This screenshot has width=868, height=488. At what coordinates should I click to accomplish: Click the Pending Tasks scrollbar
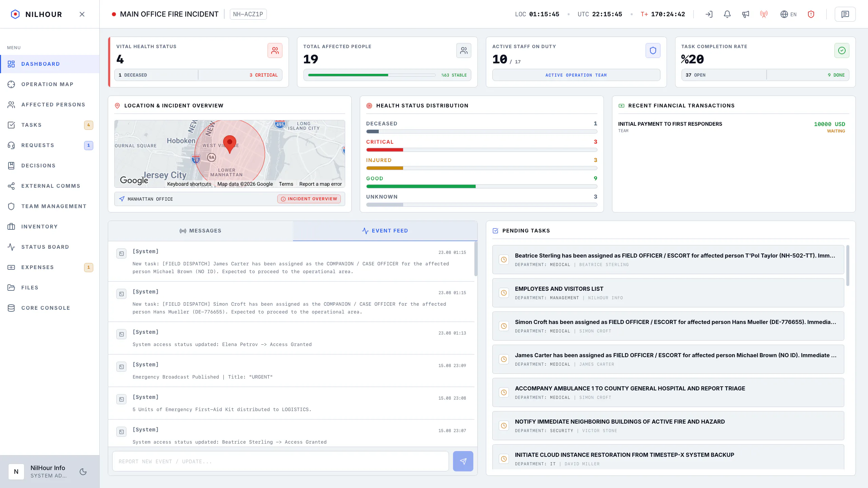(x=848, y=266)
